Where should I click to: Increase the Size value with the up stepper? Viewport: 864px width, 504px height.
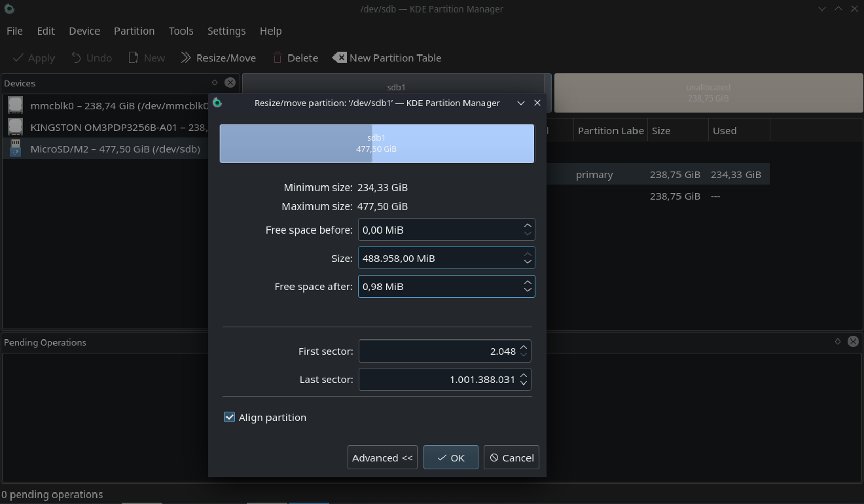click(528, 253)
